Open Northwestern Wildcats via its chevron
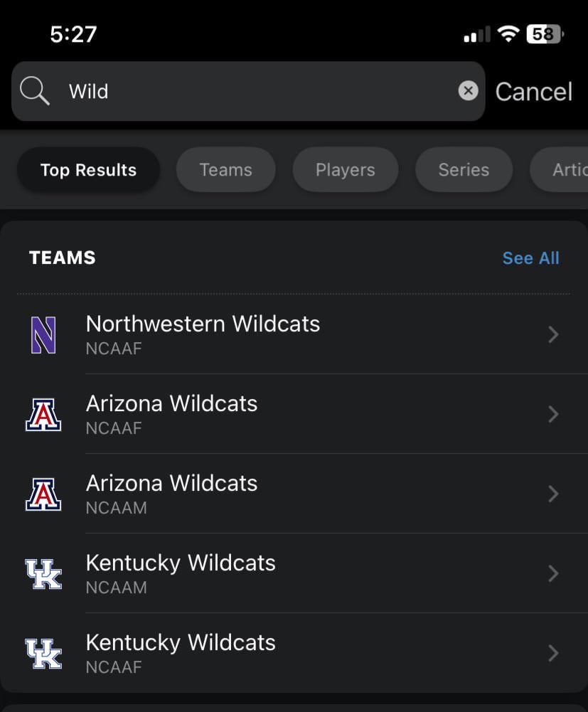This screenshot has height=712, width=588. click(553, 335)
